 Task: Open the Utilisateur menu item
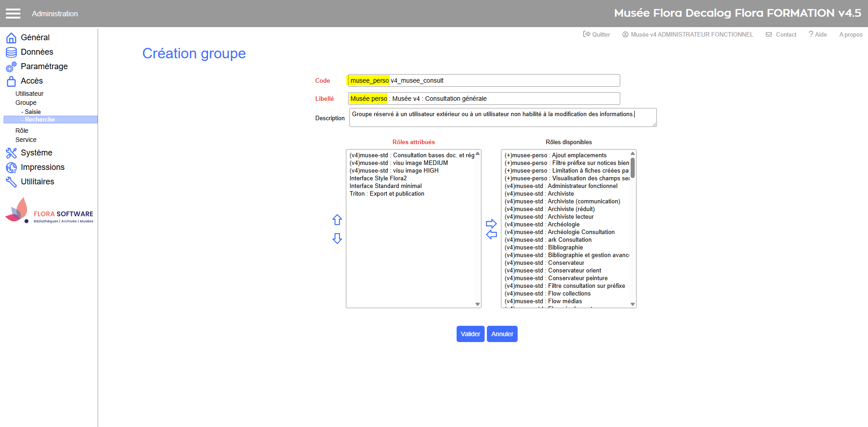point(29,94)
